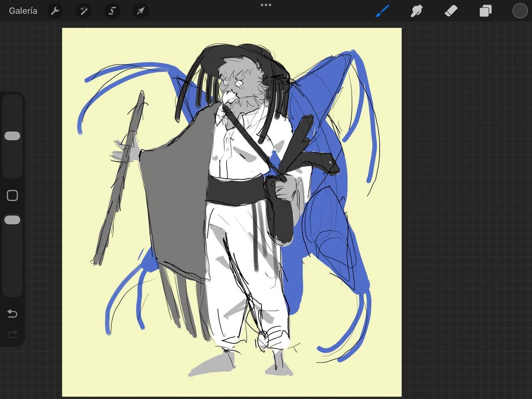
Task: Open the Adjustments magic wand menu
Action: pyautogui.click(x=84, y=11)
